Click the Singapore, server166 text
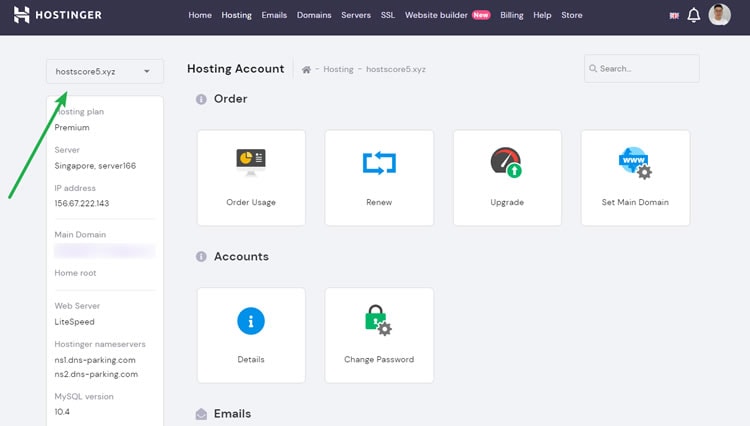Image resolution: width=750 pixels, height=426 pixels. tap(95, 166)
